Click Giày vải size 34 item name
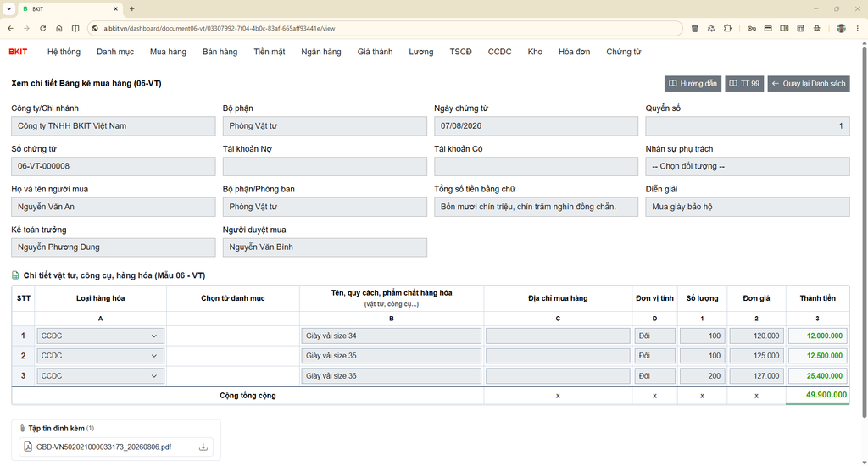The height and width of the screenshot is (466, 868). [392, 336]
